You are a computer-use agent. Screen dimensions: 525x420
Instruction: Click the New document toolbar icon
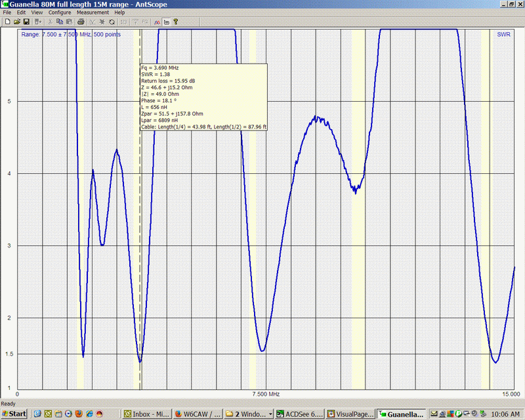coord(7,22)
